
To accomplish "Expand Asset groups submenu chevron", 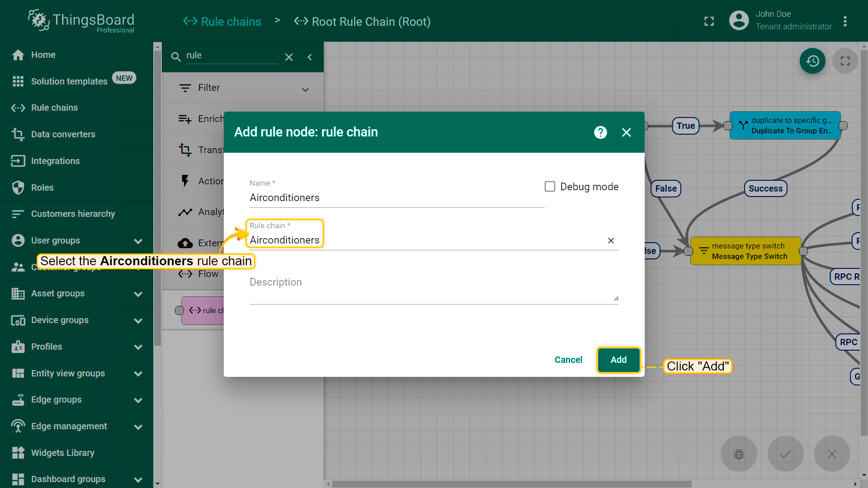I will coord(138,294).
